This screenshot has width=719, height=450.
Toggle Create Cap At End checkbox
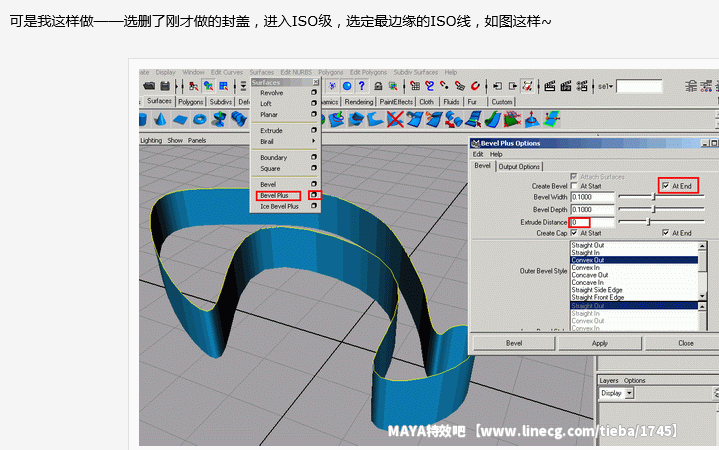pyautogui.click(x=666, y=233)
